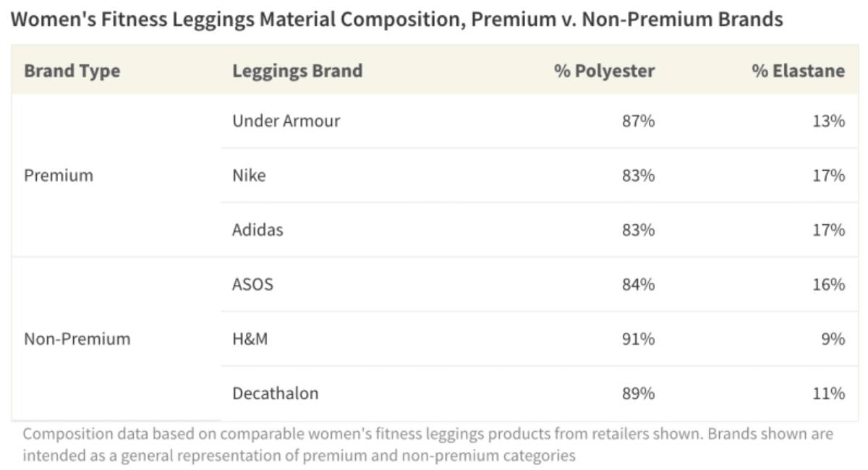Select the Premium brand type cell
The width and height of the screenshot is (868, 470).
click(x=59, y=176)
